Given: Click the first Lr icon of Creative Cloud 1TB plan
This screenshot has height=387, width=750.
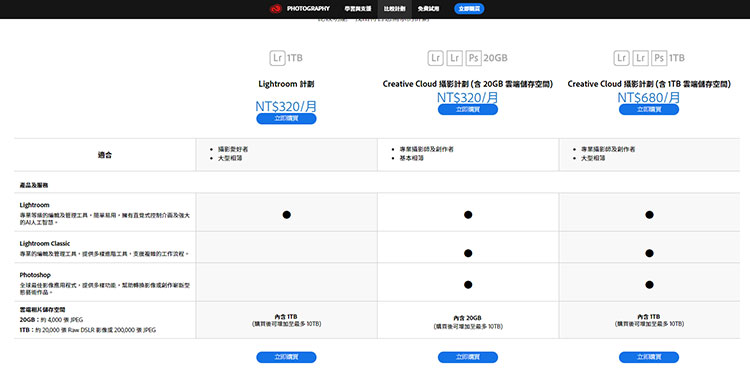Looking at the screenshot, I should point(621,58).
